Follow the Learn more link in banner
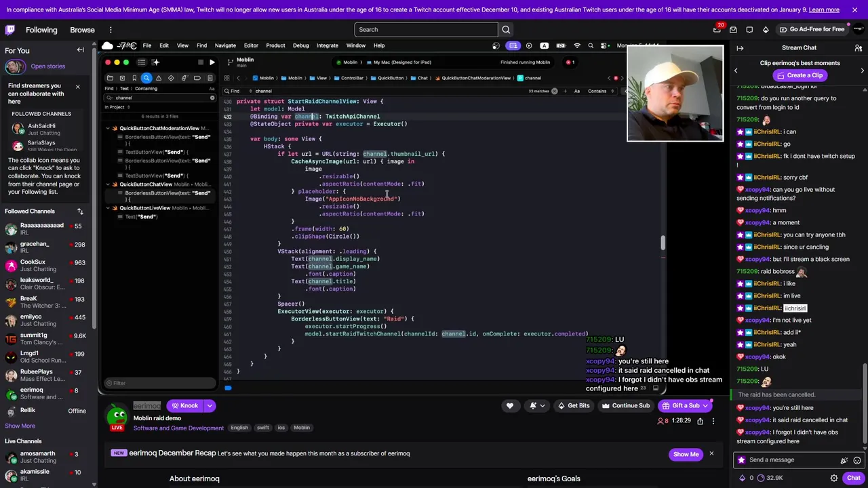This screenshot has width=868, height=488. (824, 9)
